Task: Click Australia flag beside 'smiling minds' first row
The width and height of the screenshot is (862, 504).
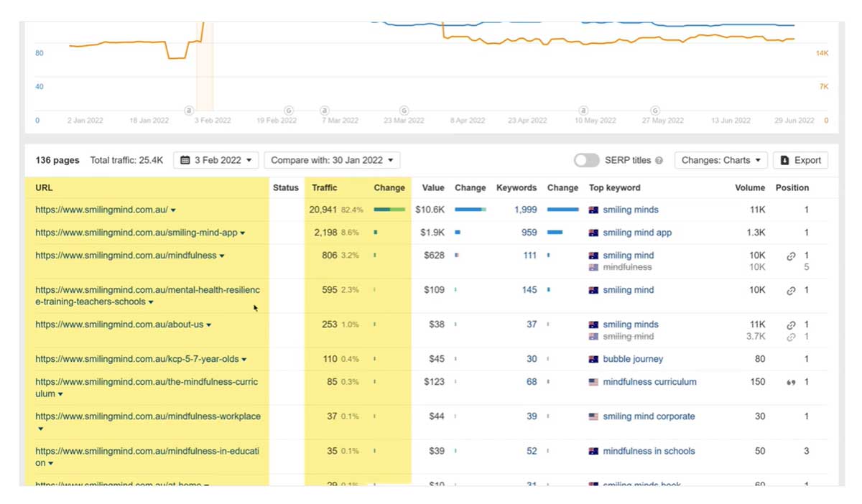Action: (x=593, y=210)
